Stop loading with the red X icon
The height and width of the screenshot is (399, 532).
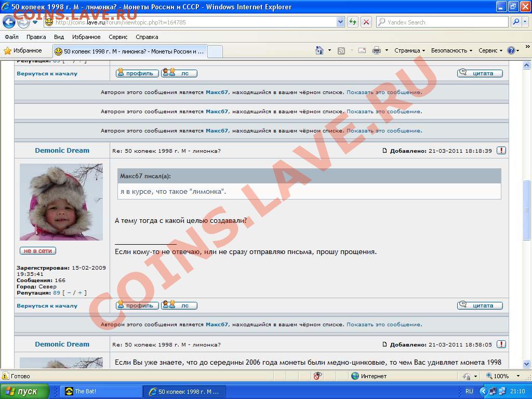(x=366, y=22)
